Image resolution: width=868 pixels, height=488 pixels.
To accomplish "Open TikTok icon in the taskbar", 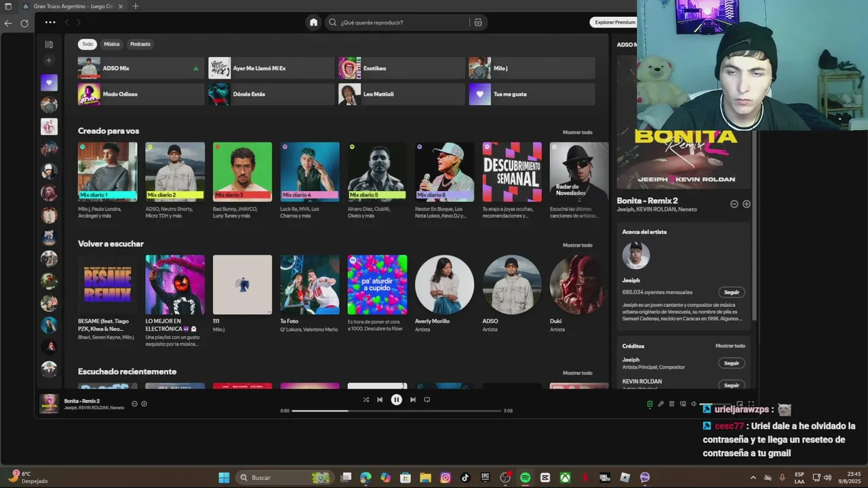I will (x=465, y=477).
